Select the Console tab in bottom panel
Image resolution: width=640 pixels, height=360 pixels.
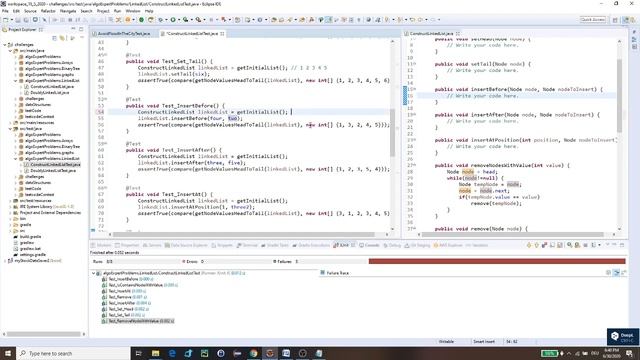(369, 245)
